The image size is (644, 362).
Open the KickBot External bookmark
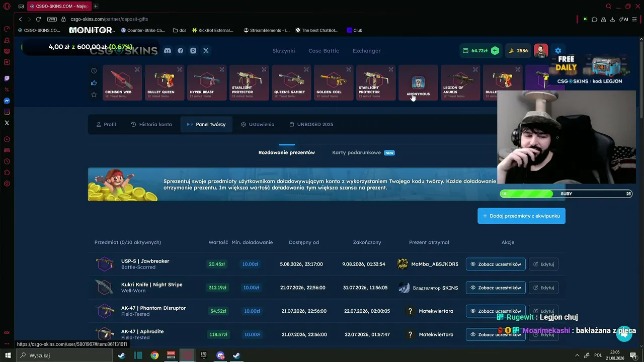213,30
